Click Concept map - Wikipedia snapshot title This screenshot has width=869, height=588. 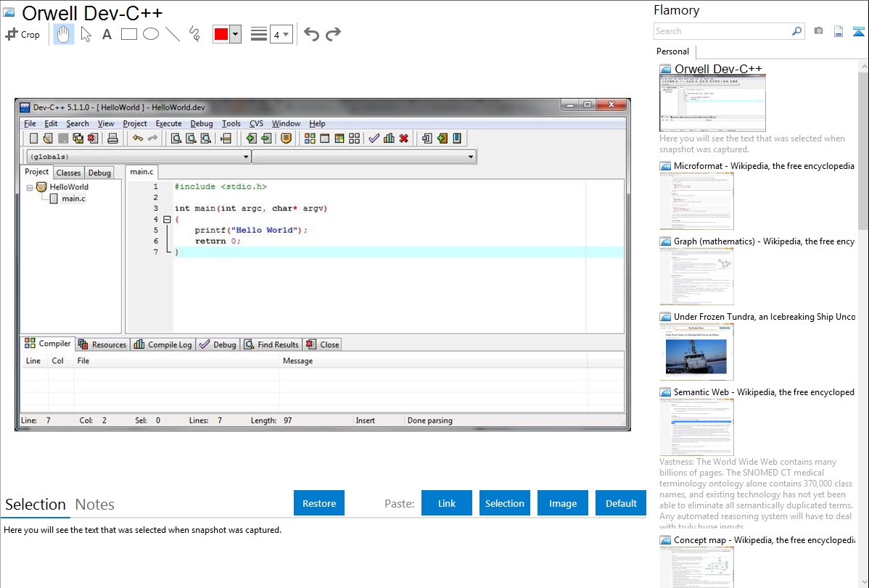pyautogui.click(x=765, y=539)
